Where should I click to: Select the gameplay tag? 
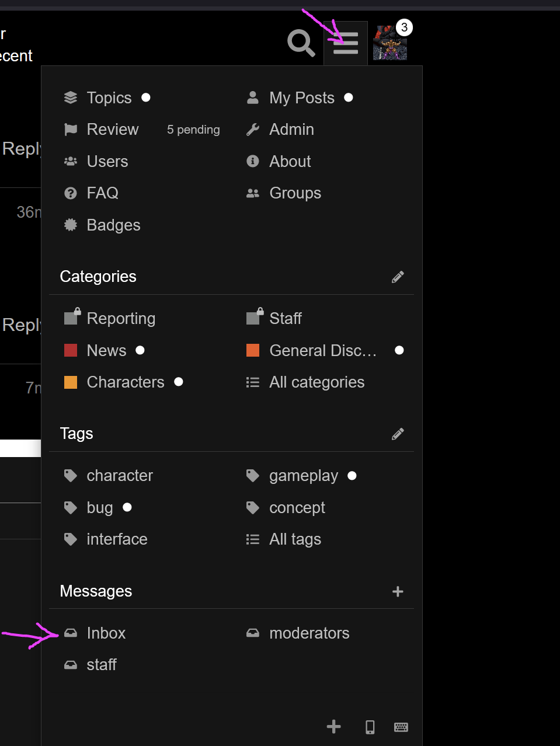(303, 476)
